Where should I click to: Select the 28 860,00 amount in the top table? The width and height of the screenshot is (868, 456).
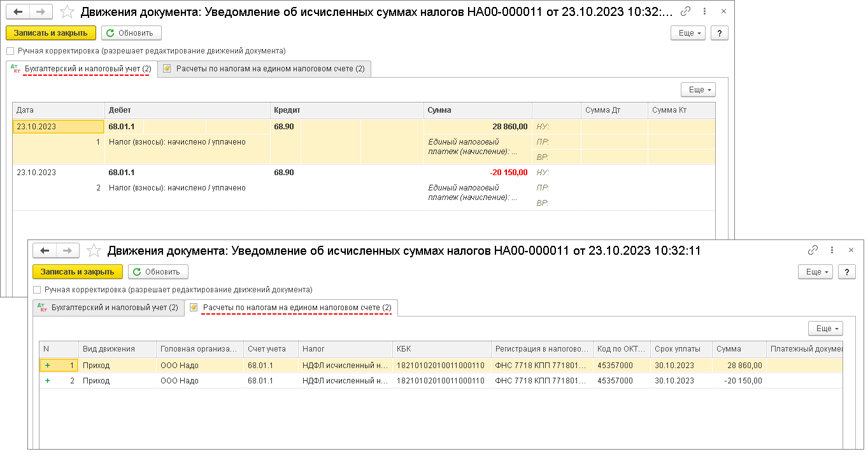tap(509, 127)
